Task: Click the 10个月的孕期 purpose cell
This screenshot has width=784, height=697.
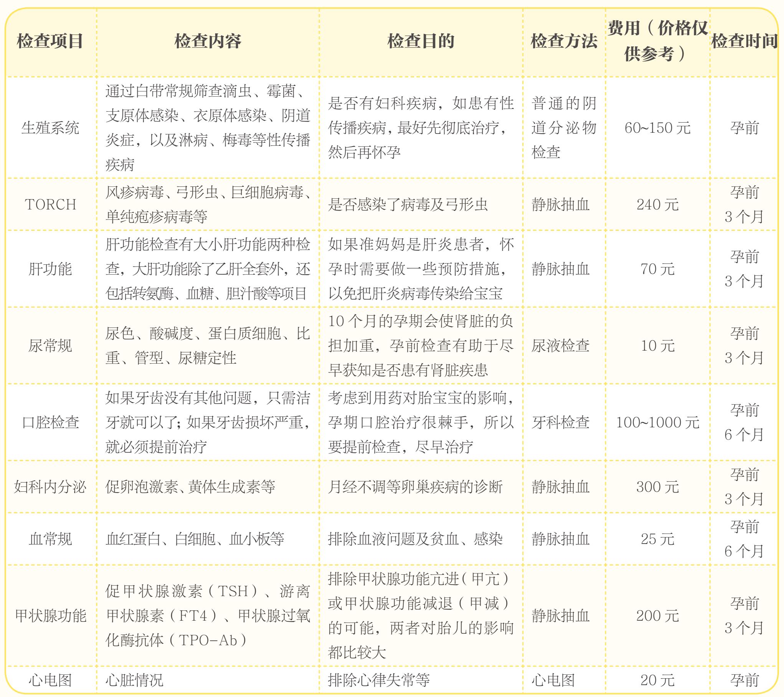Action: pyautogui.click(x=421, y=346)
